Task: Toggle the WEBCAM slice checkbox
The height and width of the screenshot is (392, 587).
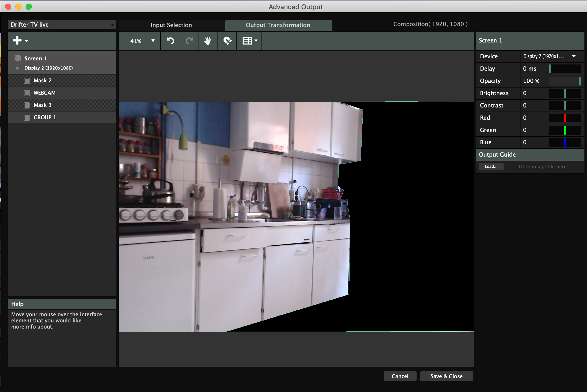Action: [x=27, y=93]
